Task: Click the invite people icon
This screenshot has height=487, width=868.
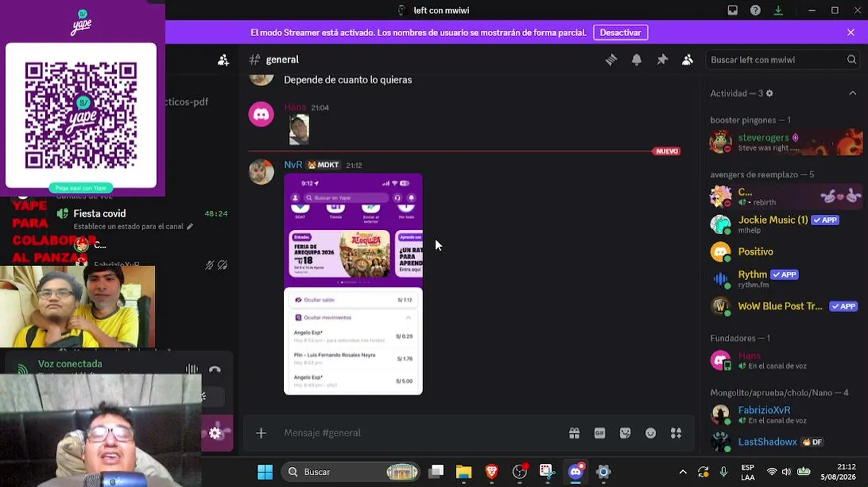Action: tap(223, 60)
